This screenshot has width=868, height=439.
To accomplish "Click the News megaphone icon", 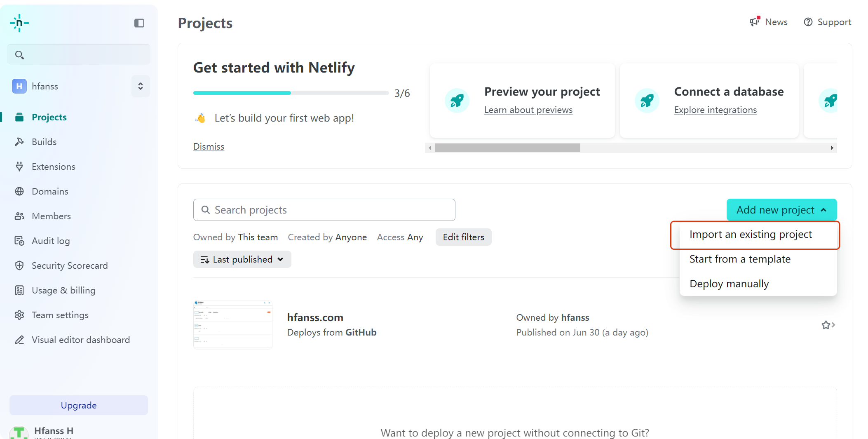I will pos(755,21).
